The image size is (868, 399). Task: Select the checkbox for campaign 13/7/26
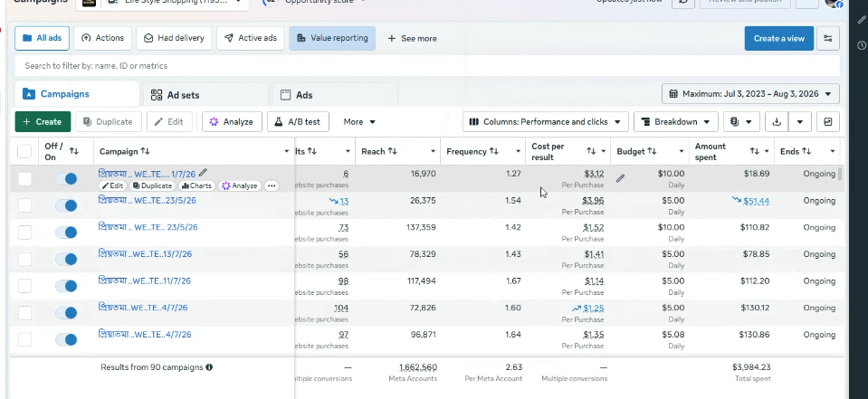(24, 259)
